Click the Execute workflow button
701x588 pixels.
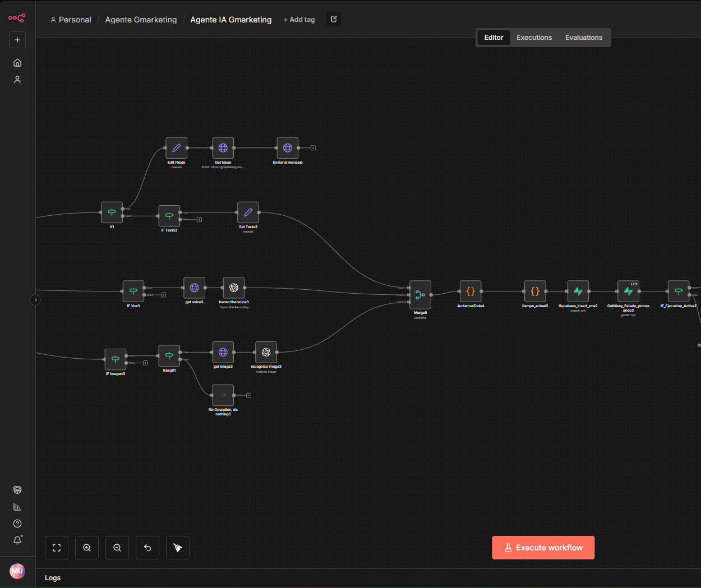[543, 548]
